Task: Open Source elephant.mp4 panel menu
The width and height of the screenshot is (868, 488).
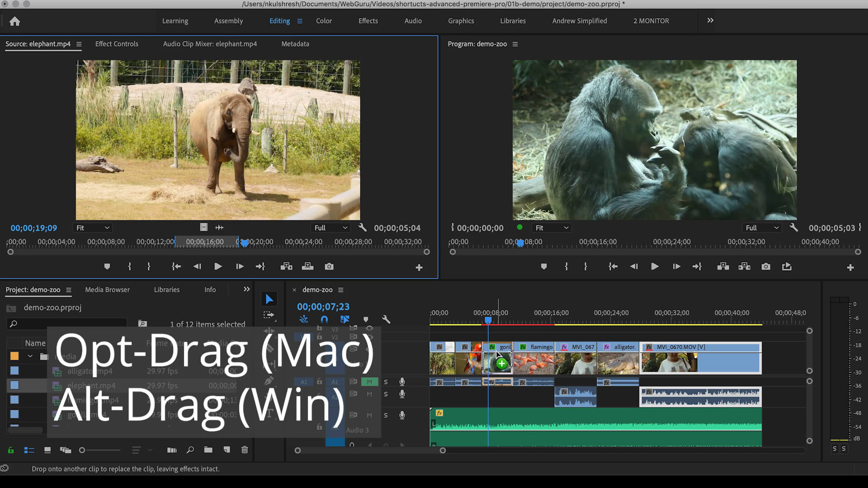Action: point(79,44)
